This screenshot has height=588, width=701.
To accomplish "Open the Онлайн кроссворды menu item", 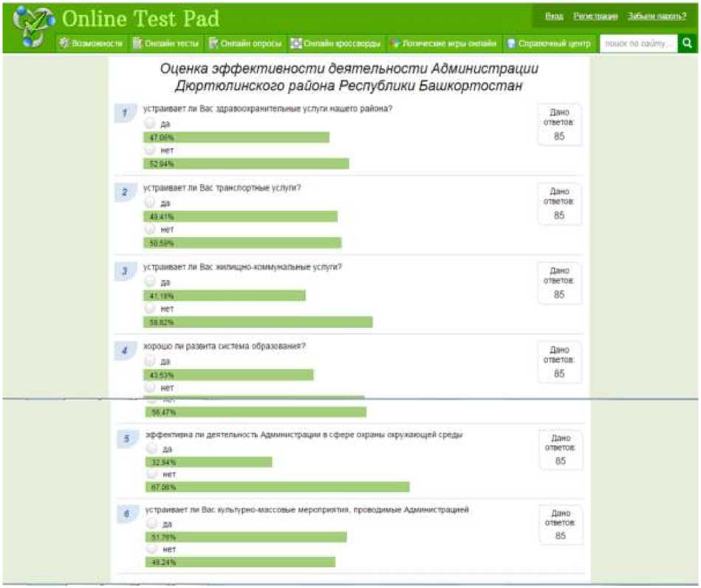I will click(336, 44).
